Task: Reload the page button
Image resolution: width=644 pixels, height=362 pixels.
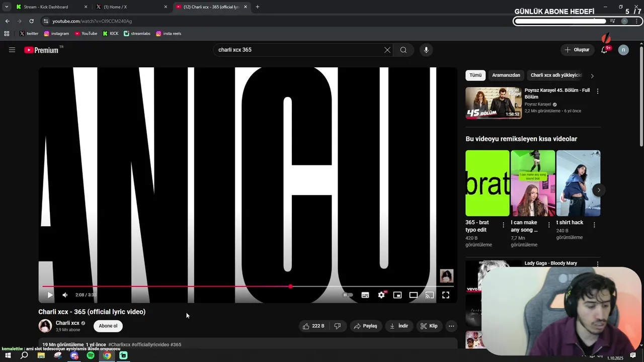Action: click(31, 21)
